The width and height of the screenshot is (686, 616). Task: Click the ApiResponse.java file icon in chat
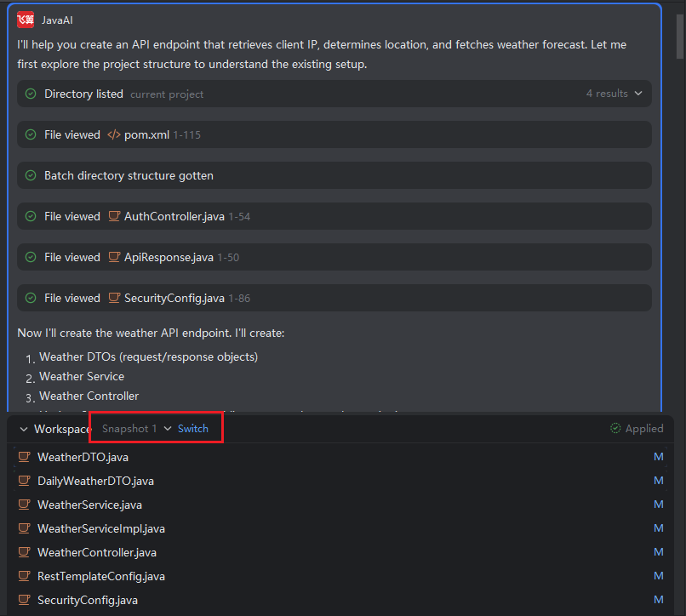tap(114, 257)
